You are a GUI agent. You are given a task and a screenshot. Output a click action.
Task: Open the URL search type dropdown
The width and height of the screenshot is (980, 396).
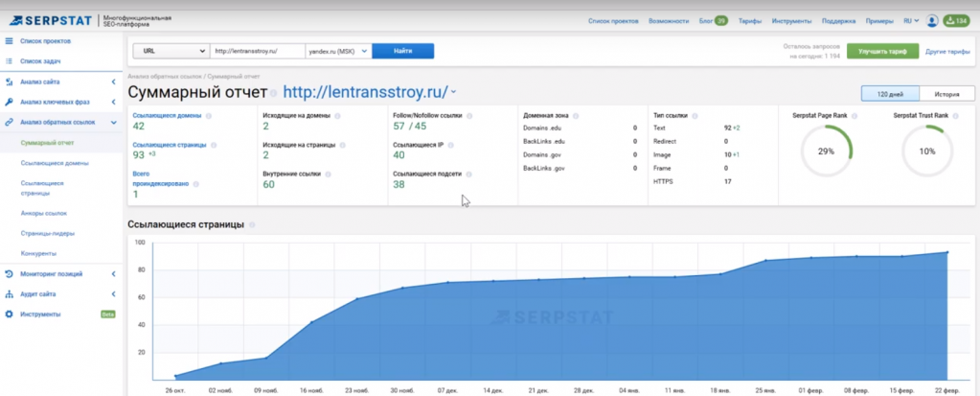pyautogui.click(x=171, y=52)
